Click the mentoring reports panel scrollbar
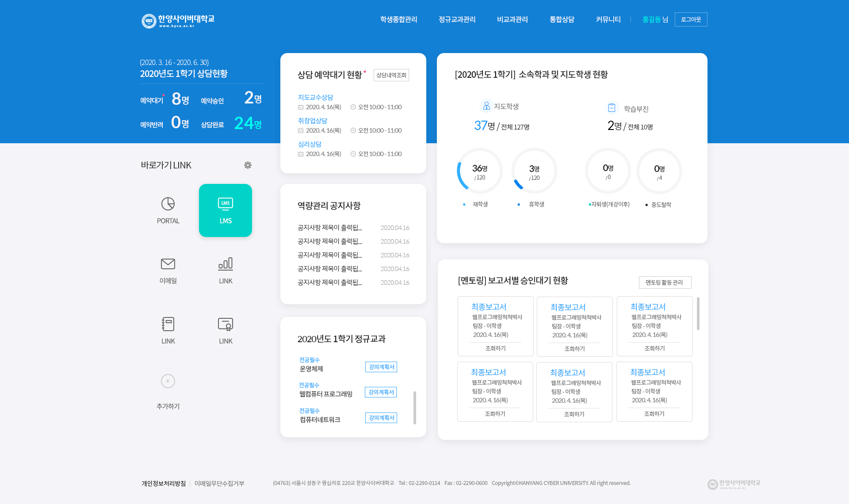Screen dimensions: 849x504 point(698,314)
